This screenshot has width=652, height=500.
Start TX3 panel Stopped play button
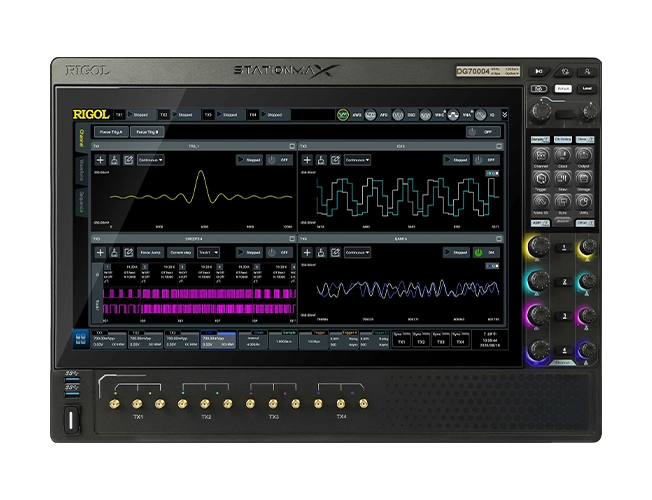249,252
